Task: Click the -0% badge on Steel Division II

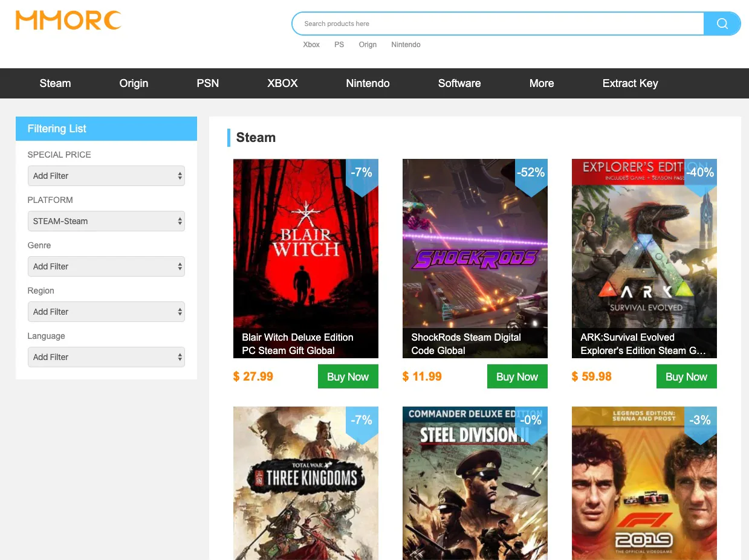Action: (x=531, y=425)
